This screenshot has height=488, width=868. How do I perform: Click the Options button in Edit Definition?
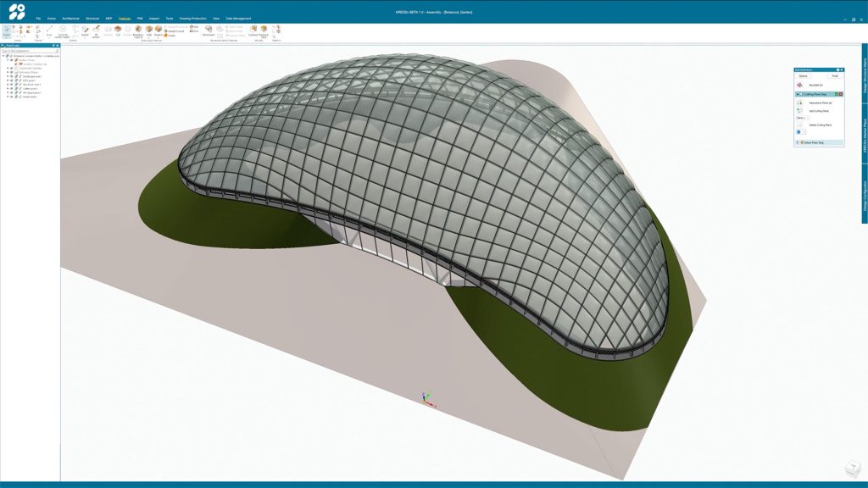(x=803, y=76)
